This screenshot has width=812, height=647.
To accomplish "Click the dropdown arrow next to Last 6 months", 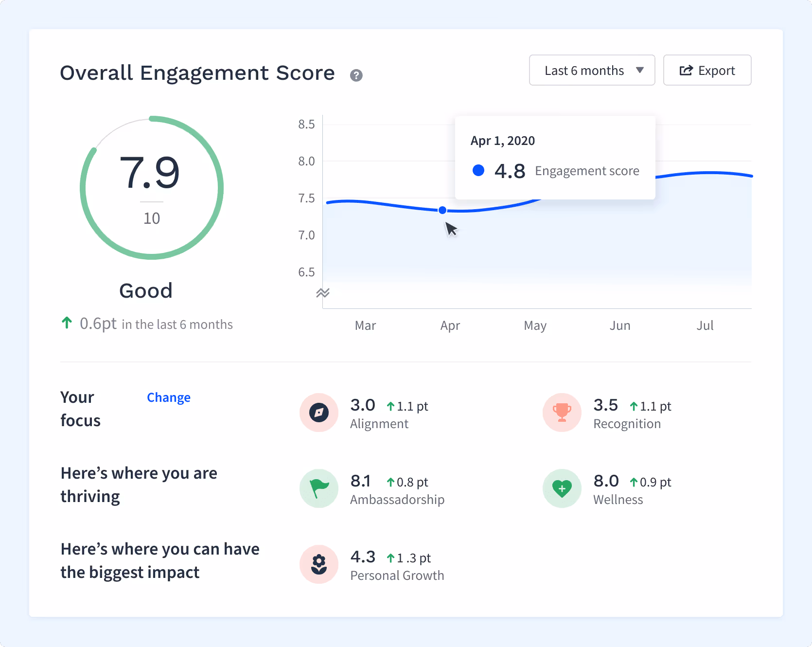I will tap(640, 70).
